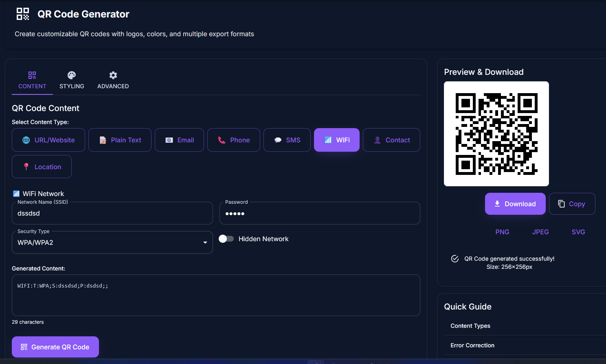The image size is (606, 364).
Task: Copy the QR code image
Action: [x=572, y=204]
